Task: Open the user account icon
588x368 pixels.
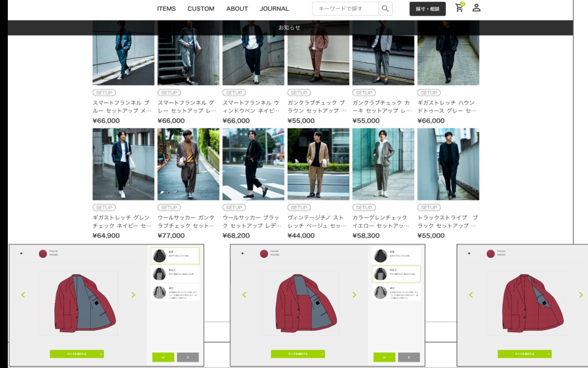Action: (476, 8)
